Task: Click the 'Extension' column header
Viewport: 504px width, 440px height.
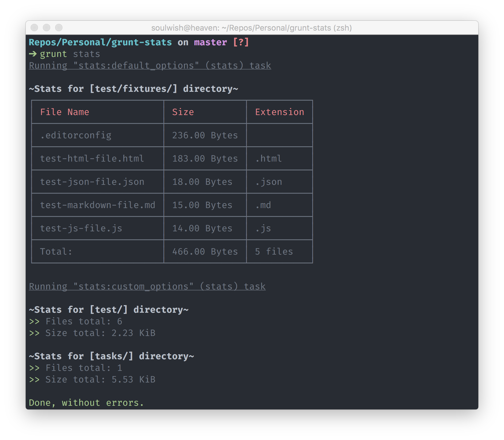Action: point(280,112)
